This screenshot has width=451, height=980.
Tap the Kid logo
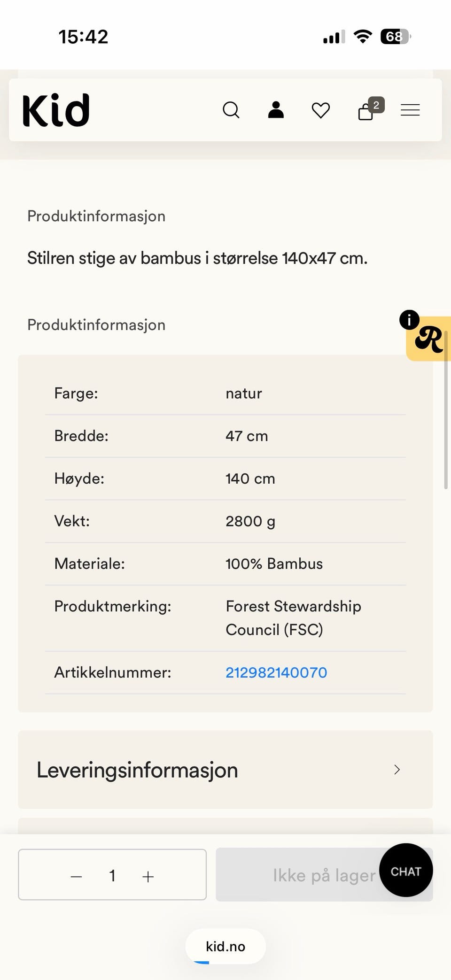[x=56, y=110]
